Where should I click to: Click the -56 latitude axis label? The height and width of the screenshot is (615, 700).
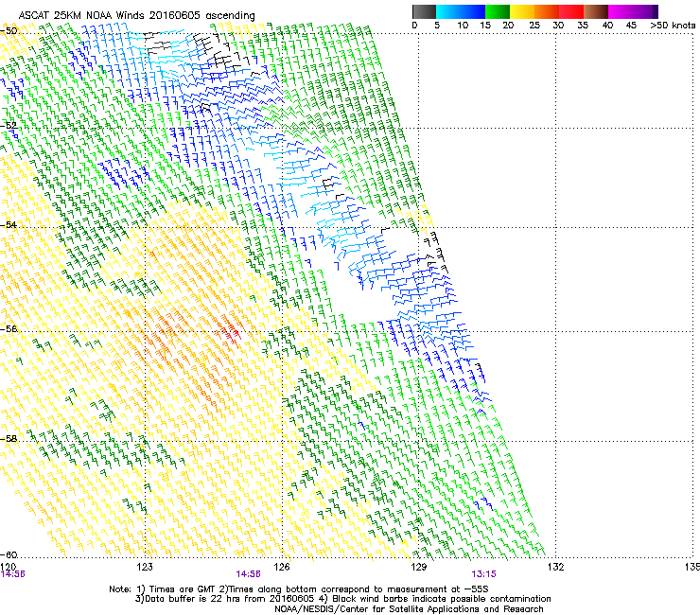(9, 328)
